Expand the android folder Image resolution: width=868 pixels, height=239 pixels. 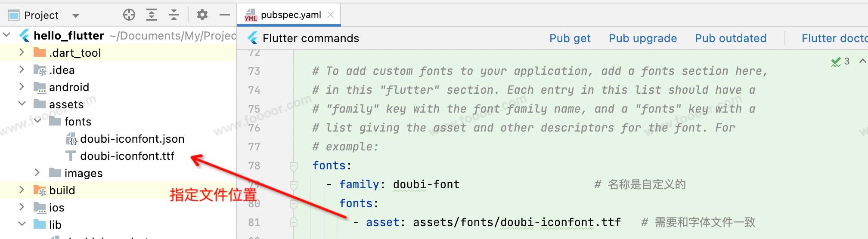click(x=22, y=87)
